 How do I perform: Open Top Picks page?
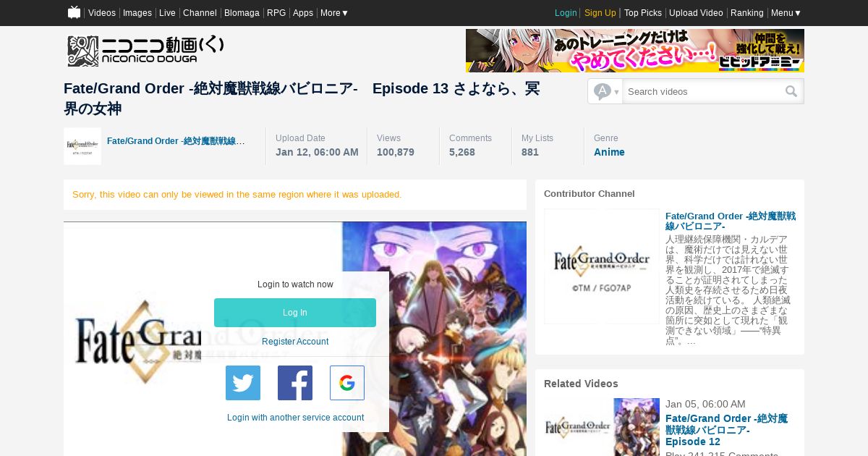click(x=643, y=13)
